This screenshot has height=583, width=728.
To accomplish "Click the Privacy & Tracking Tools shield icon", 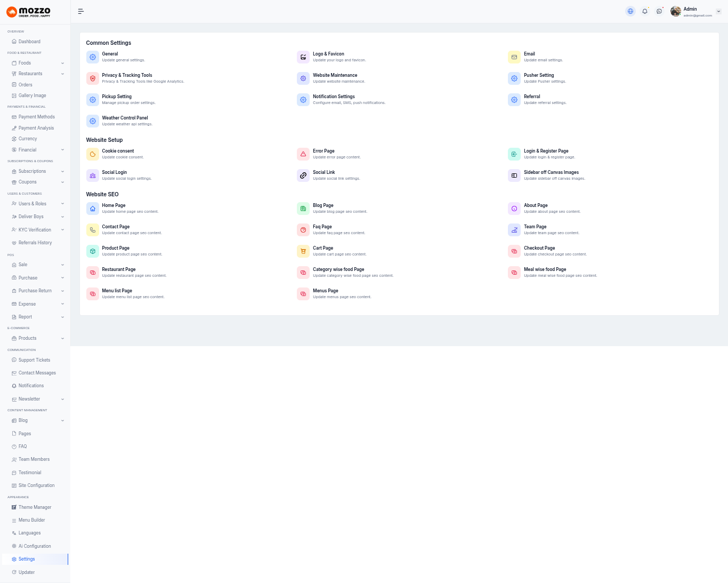I will tap(93, 78).
